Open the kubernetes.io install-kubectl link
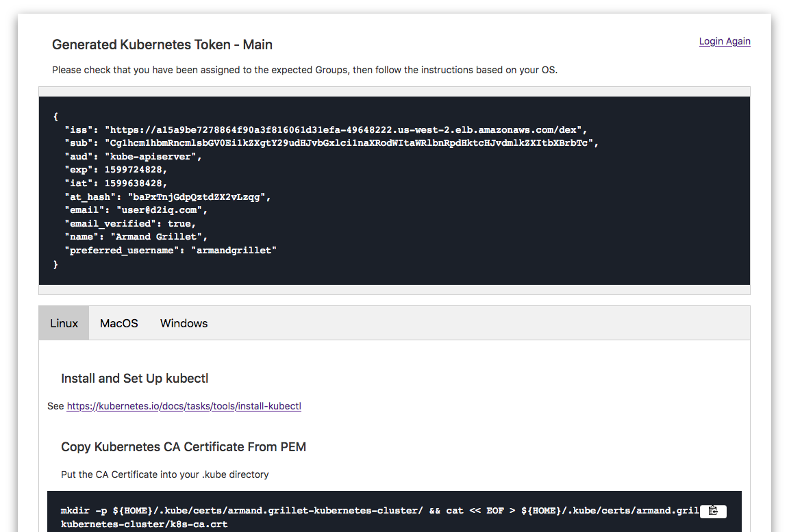 point(184,406)
